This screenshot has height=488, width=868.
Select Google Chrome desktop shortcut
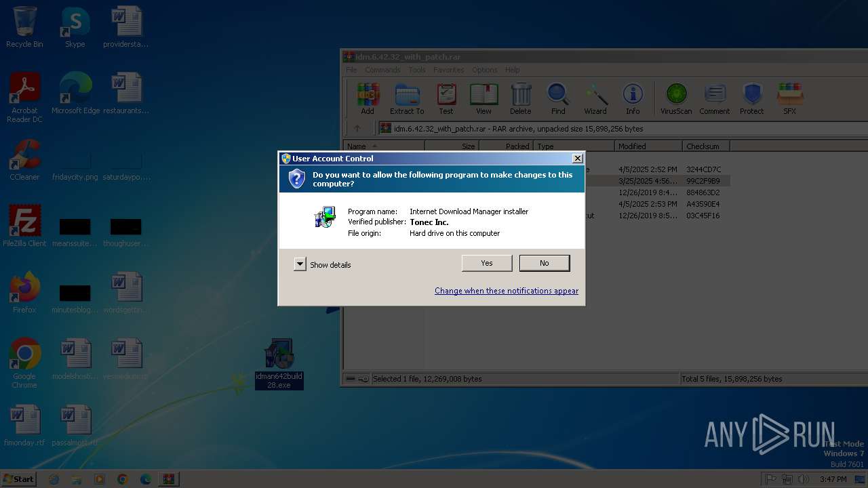[x=24, y=363]
